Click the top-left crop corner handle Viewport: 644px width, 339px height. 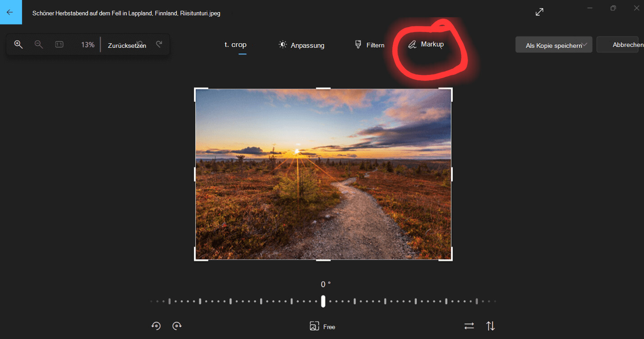tap(196, 90)
